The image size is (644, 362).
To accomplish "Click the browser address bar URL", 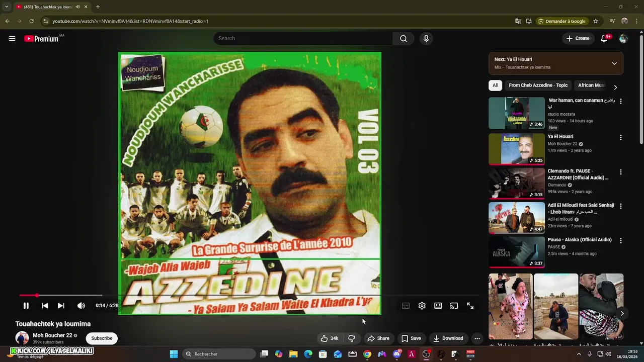I will [x=130, y=21].
